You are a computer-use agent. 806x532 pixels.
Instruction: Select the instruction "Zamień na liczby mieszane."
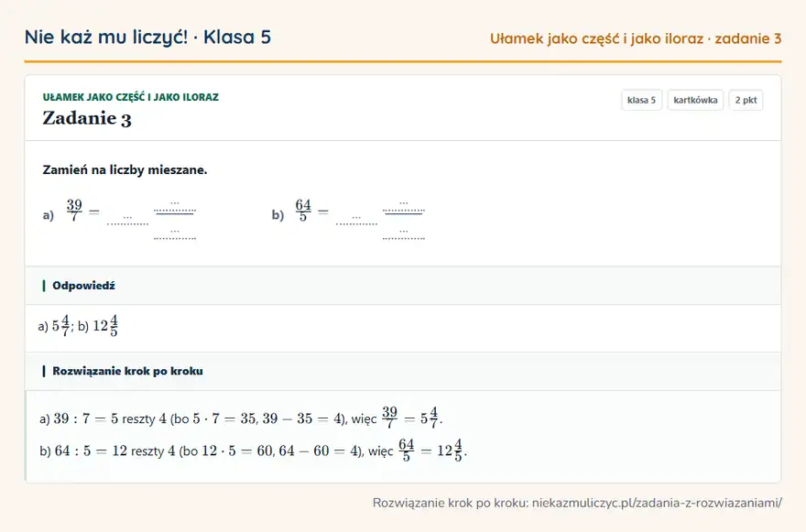tap(125, 169)
